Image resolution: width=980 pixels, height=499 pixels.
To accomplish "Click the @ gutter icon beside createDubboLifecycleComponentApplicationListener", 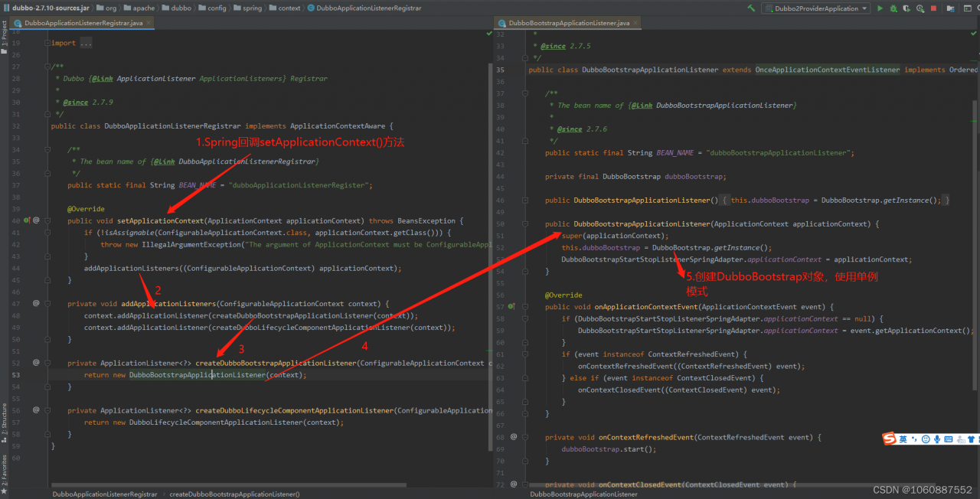I will [36, 410].
